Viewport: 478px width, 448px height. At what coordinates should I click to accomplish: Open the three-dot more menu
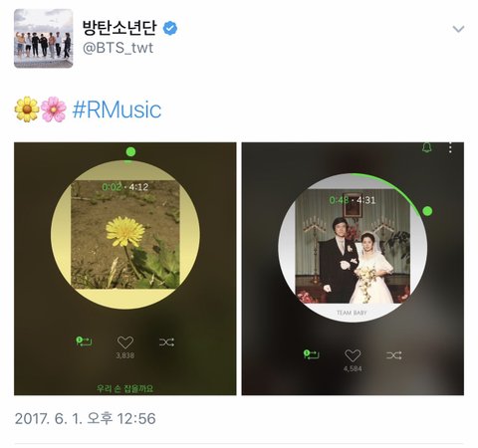pos(450,147)
